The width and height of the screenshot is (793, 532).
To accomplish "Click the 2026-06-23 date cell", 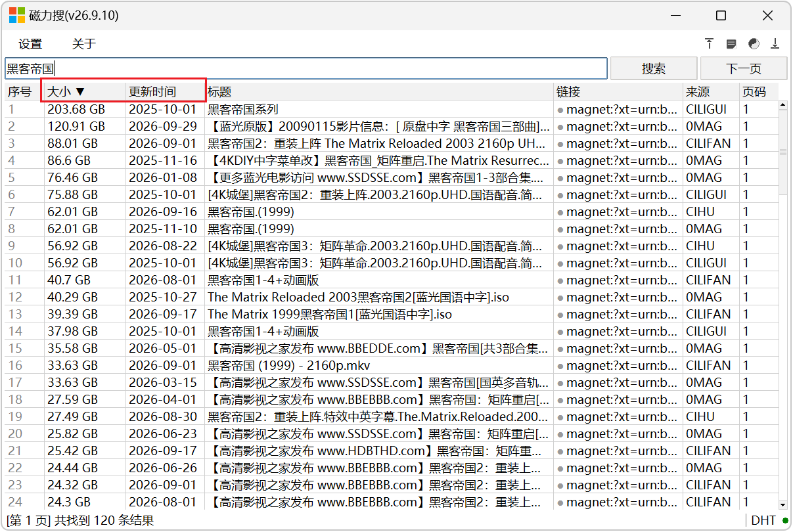I will point(162,433).
